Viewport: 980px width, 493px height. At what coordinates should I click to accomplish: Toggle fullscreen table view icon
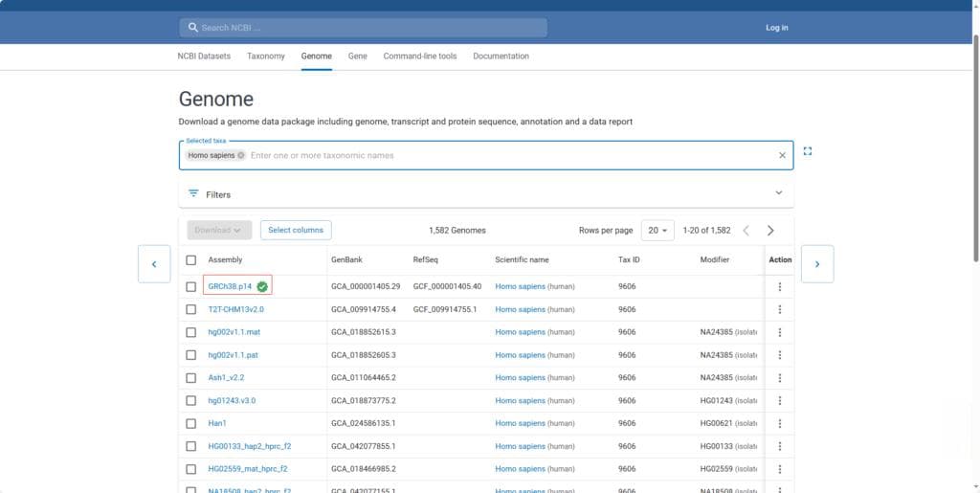pyautogui.click(x=808, y=151)
